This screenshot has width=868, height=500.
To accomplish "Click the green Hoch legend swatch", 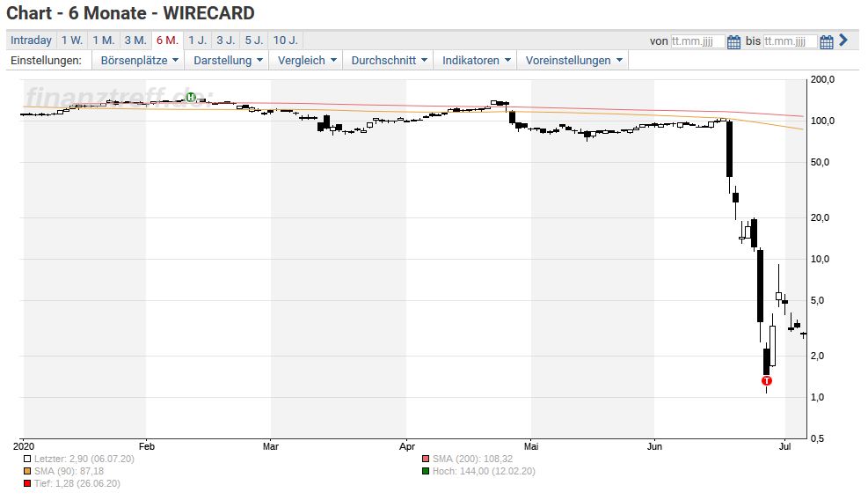I will tap(426, 471).
